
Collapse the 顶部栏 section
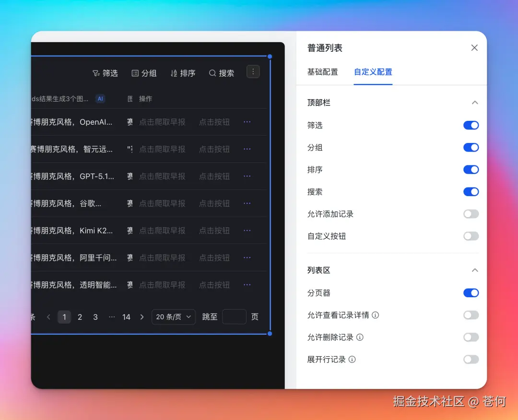pyautogui.click(x=475, y=103)
